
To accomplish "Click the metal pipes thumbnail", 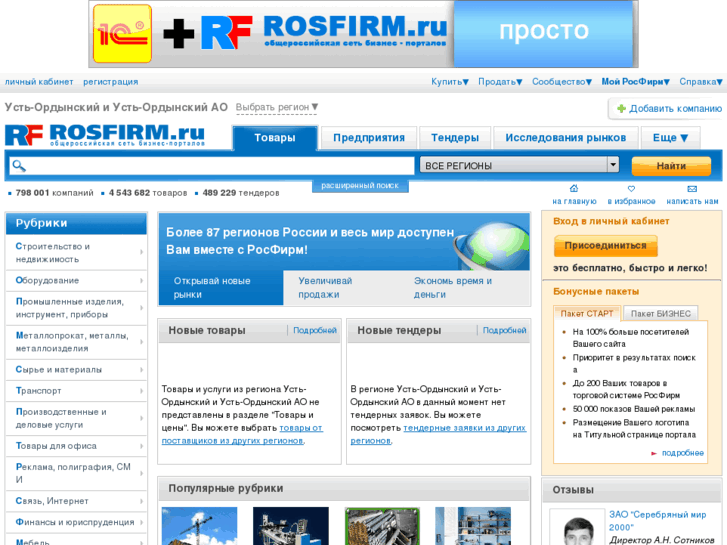I will pos(383,526).
